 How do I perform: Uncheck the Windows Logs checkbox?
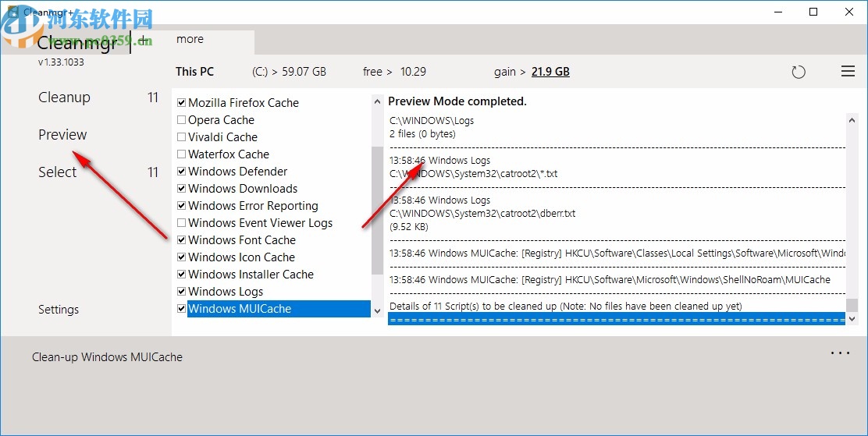[181, 292]
